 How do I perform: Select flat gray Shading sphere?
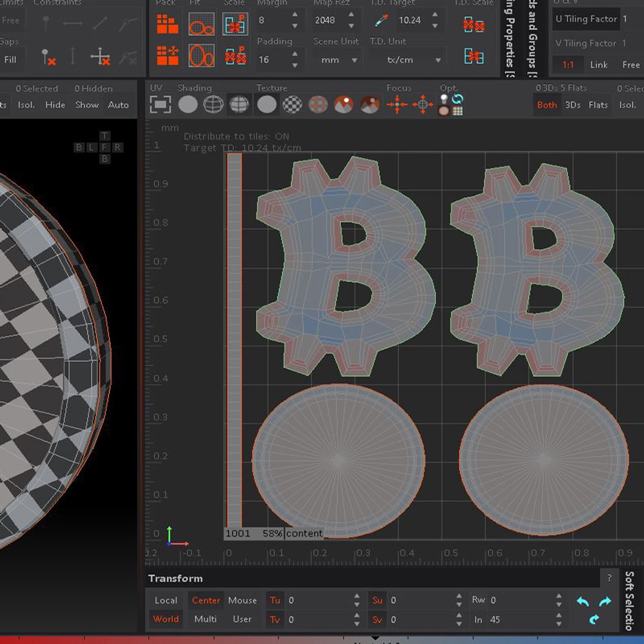pyautogui.click(x=188, y=104)
